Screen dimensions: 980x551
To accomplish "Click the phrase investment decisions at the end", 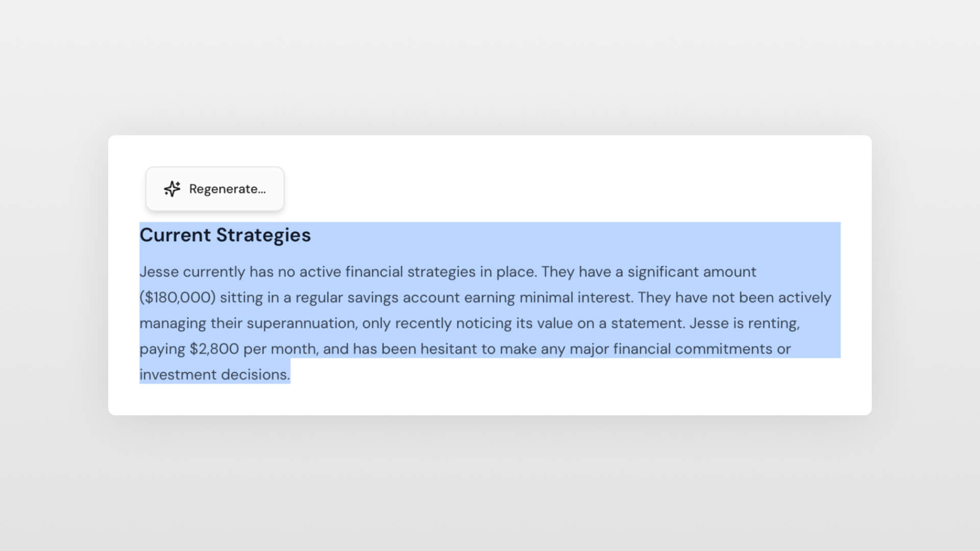I will tap(214, 374).
